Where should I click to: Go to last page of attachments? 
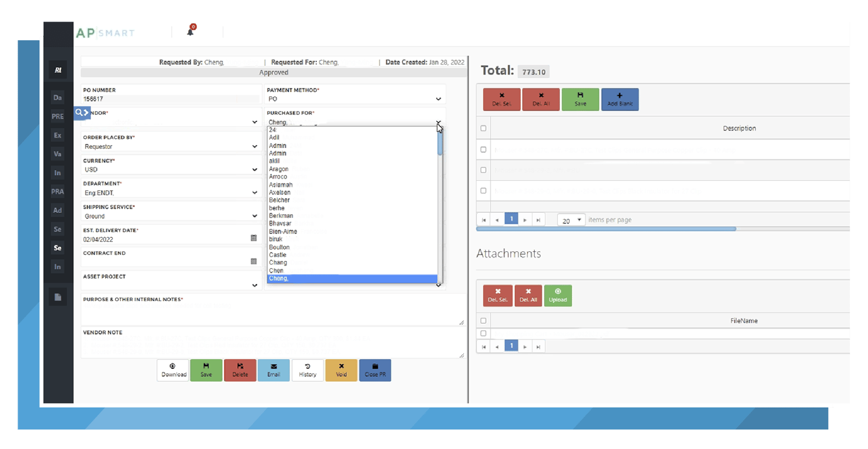click(x=538, y=347)
